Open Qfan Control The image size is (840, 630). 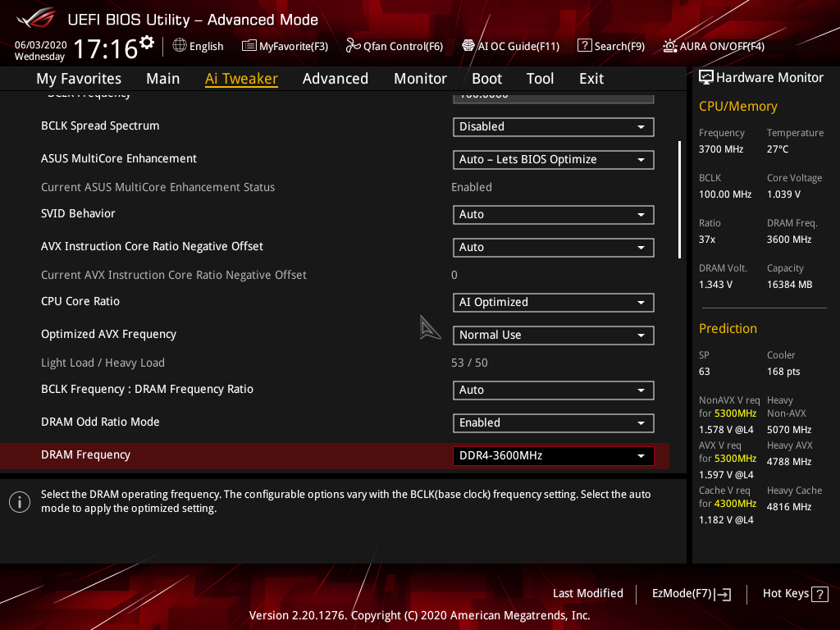click(394, 46)
